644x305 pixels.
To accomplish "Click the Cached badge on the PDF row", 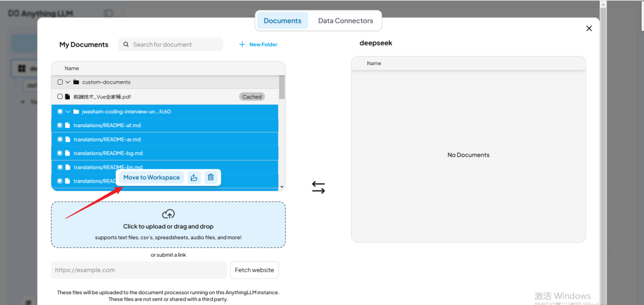I will pyautogui.click(x=252, y=97).
